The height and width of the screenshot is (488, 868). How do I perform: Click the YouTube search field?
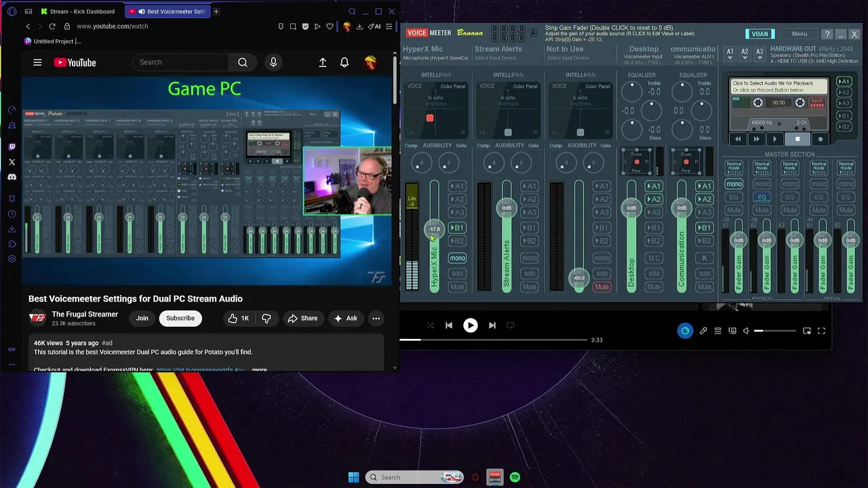point(181,62)
